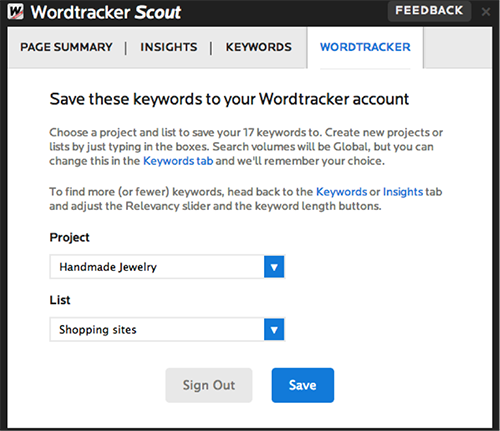Click into the Handmade Jewelry project field
The image size is (500, 431).
(157, 267)
